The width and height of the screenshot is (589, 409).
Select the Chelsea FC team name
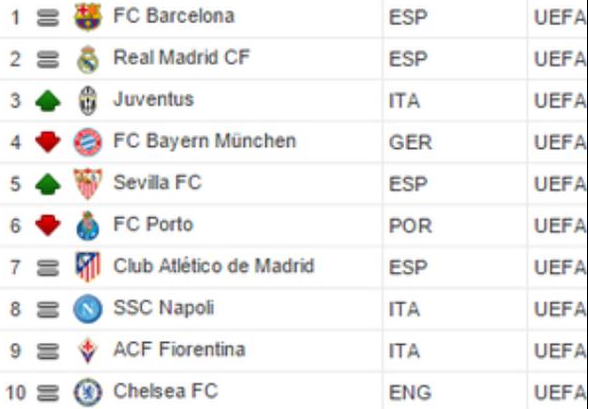[x=166, y=391]
